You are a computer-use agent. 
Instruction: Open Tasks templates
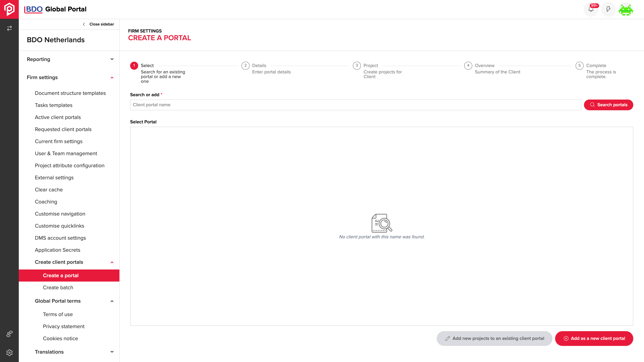pos(53,105)
